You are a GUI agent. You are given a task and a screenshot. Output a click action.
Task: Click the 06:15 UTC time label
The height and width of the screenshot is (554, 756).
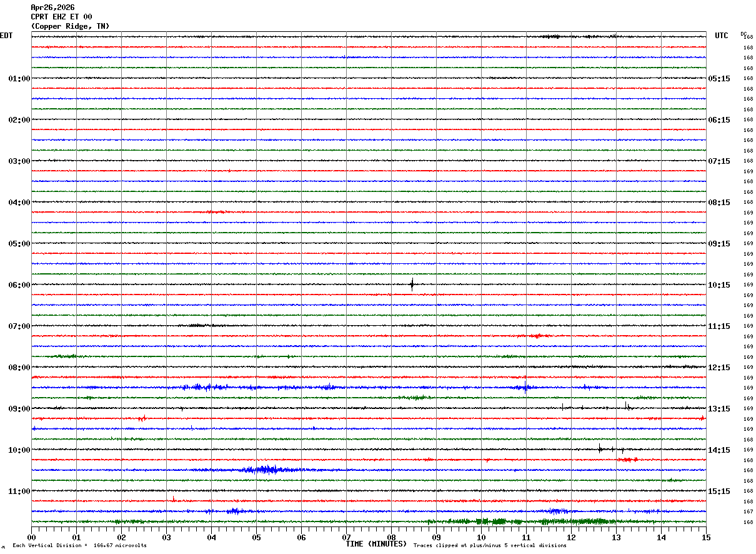(x=719, y=120)
